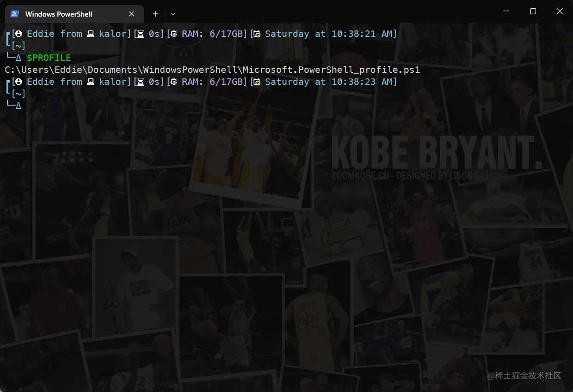
Task: Click the computer icon before kalor in second prompt
Action: point(91,82)
